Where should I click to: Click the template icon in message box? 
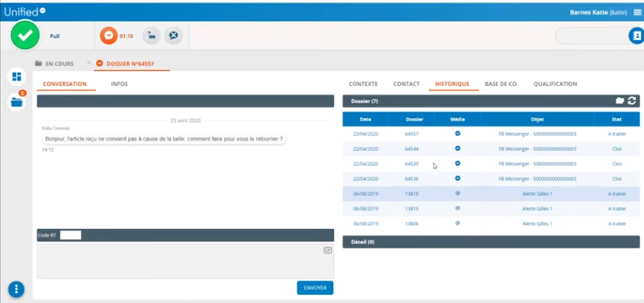coord(328,250)
